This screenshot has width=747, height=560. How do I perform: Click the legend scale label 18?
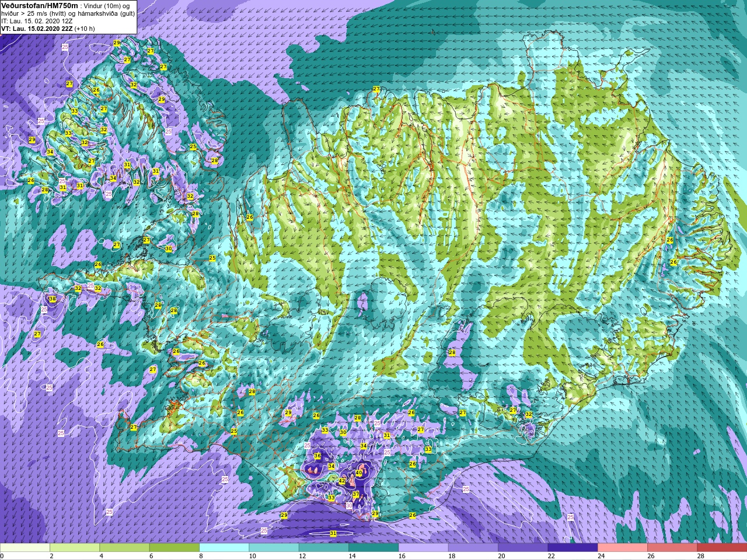pyautogui.click(x=452, y=556)
